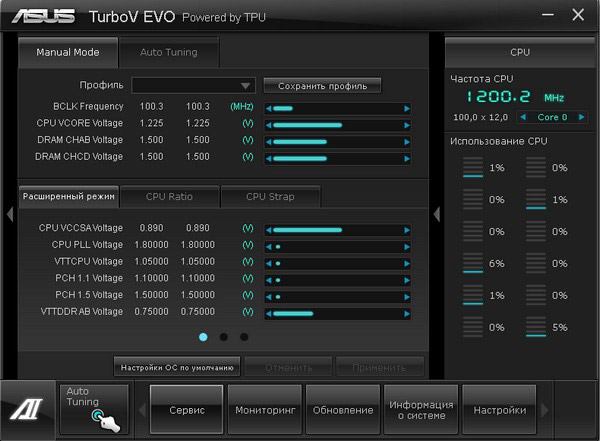Increase DRAM CHCD Voltage with right arrow
This screenshot has width=600, height=441.
click(407, 158)
